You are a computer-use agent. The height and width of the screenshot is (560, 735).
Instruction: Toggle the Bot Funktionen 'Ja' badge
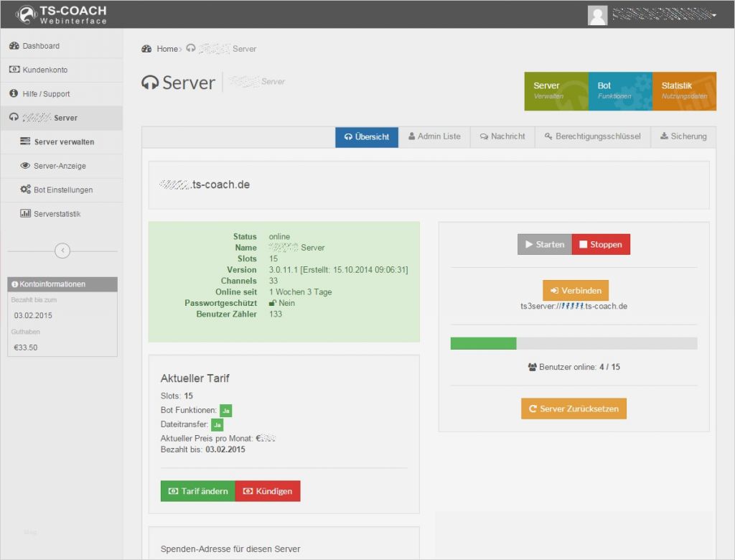click(x=225, y=410)
